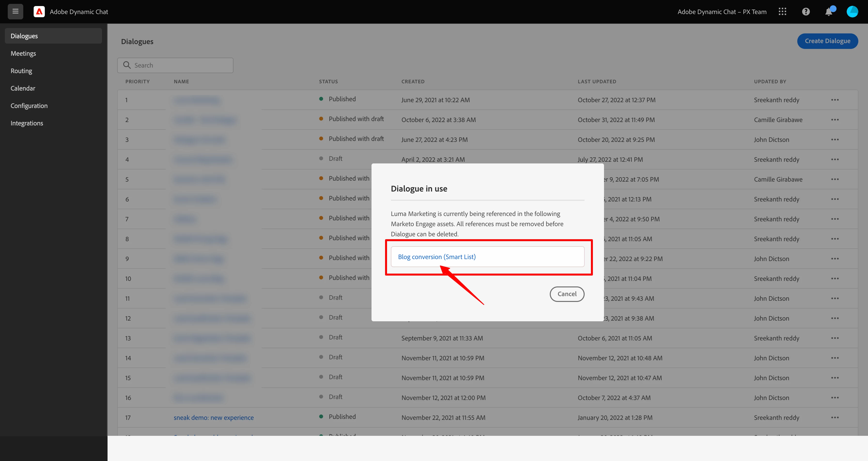This screenshot has height=461, width=868.
Task: Open three-dot menu for priority 3 row
Action: [835, 139]
